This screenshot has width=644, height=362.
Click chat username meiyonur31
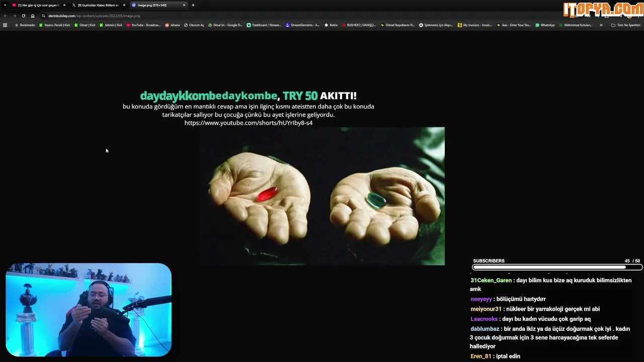pos(486,309)
